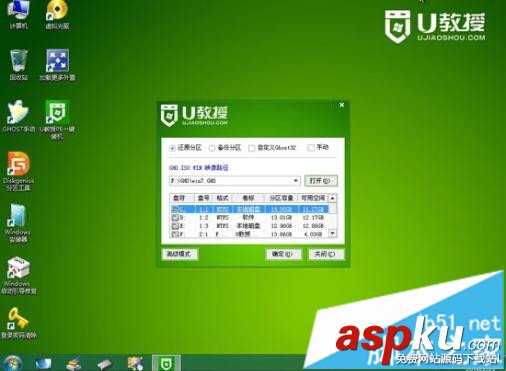The height and width of the screenshot is (371, 506).
Task: Enable the manual mode checkbox
Action: [311, 148]
